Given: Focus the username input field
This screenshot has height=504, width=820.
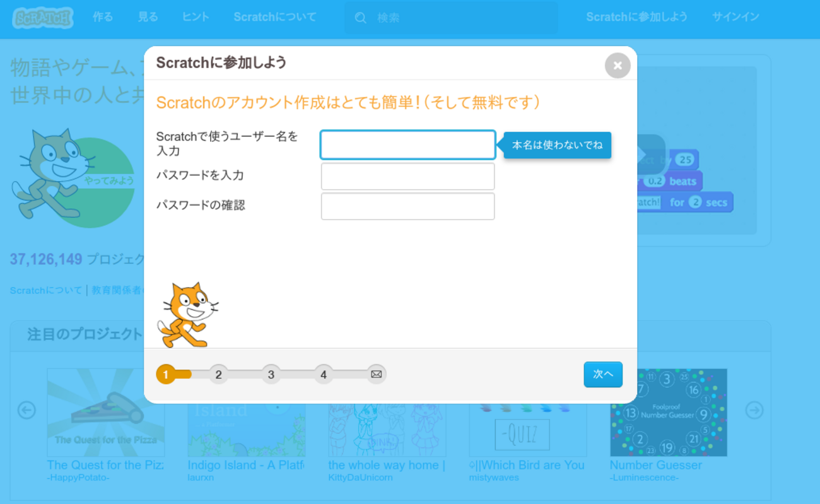Looking at the screenshot, I should (x=407, y=145).
